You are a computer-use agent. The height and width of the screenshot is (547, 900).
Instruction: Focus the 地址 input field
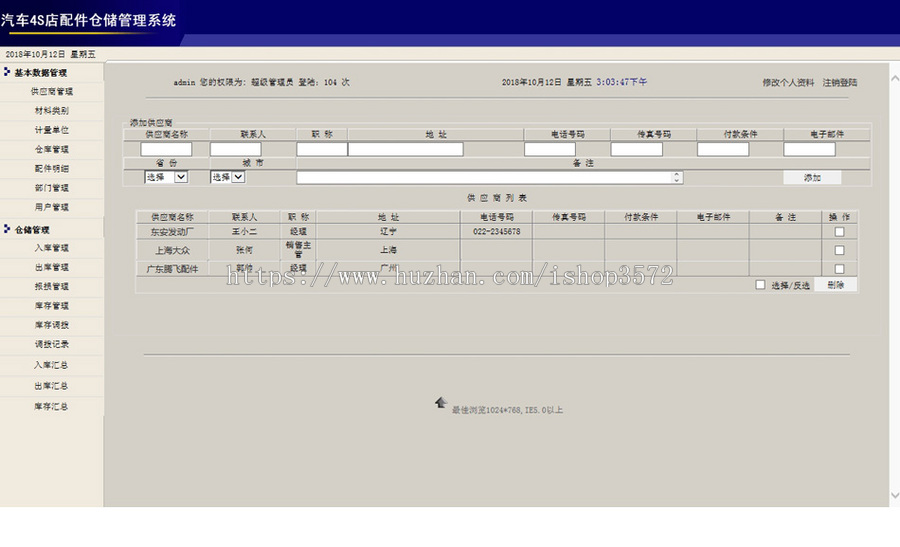(406, 149)
